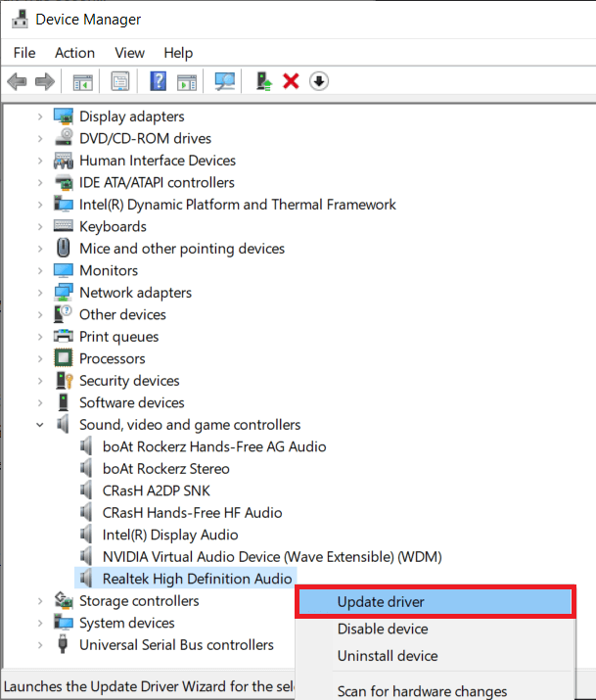Open the Action menu
The image size is (596, 700).
(74, 53)
